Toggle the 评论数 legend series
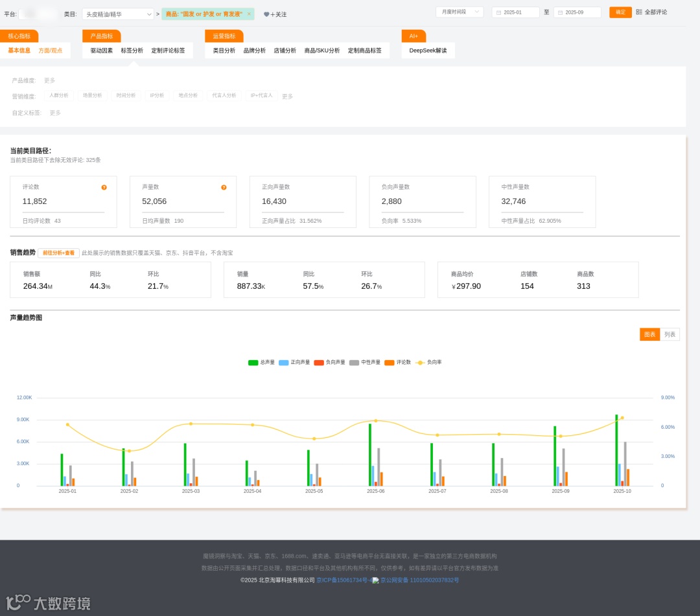Screen dimensions: 700x616 click(x=398, y=362)
